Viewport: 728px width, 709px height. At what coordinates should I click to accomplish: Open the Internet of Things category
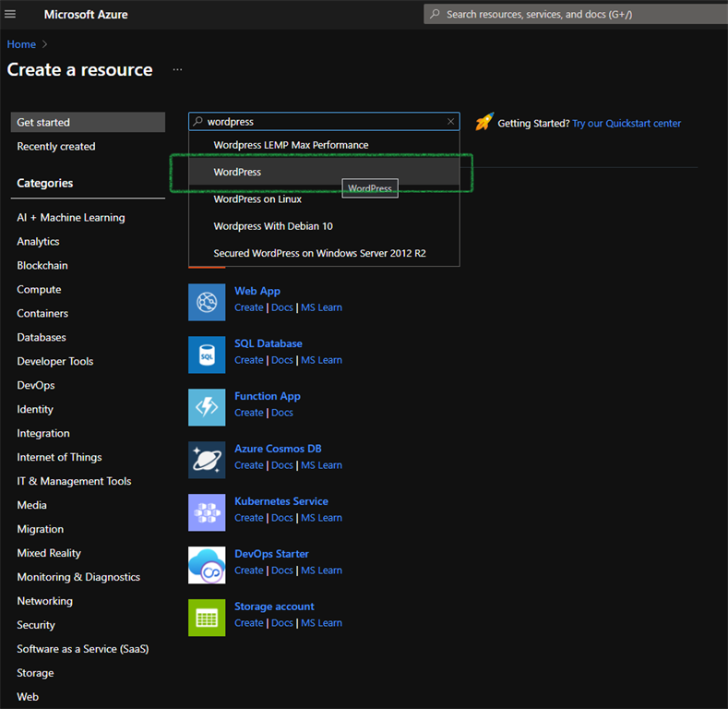click(x=59, y=457)
